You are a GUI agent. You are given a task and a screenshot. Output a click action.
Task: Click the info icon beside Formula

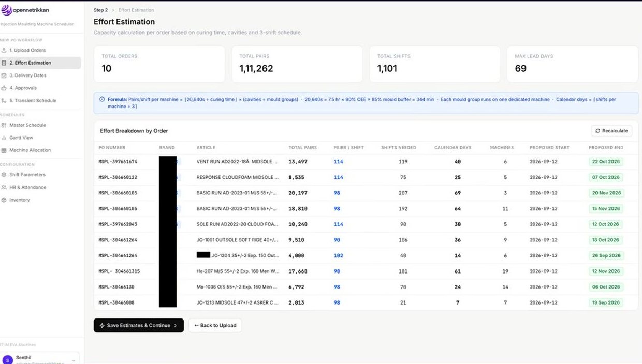(102, 99)
